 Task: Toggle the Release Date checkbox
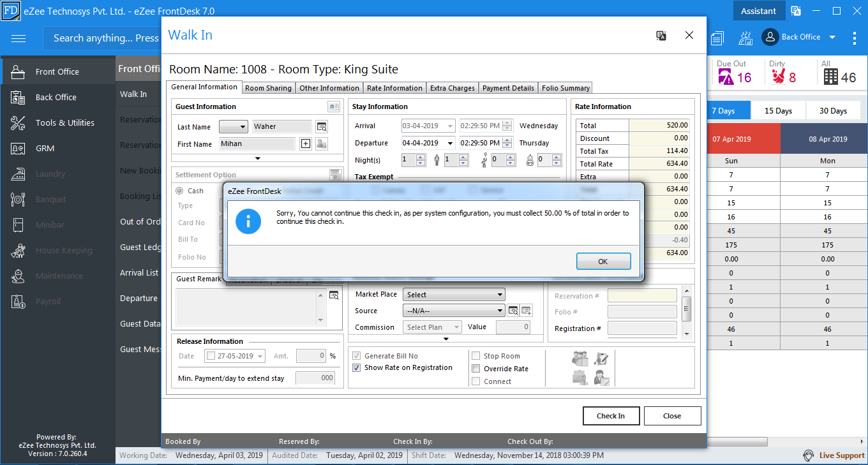(x=211, y=356)
